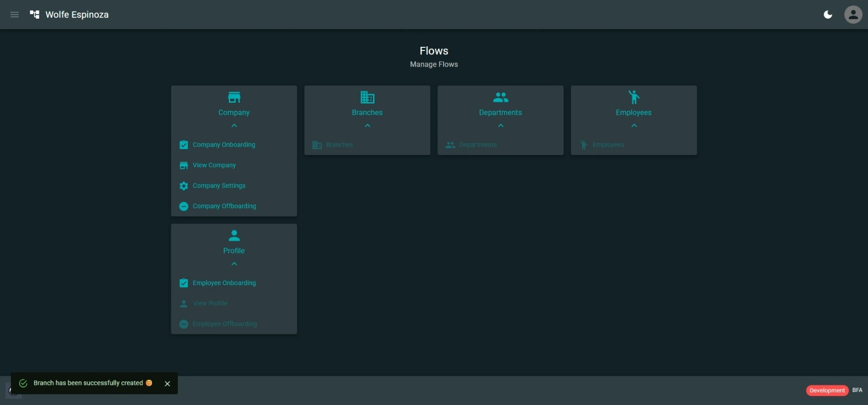Toggle dark mode with moon icon
The image size is (868, 405).
tap(828, 15)
